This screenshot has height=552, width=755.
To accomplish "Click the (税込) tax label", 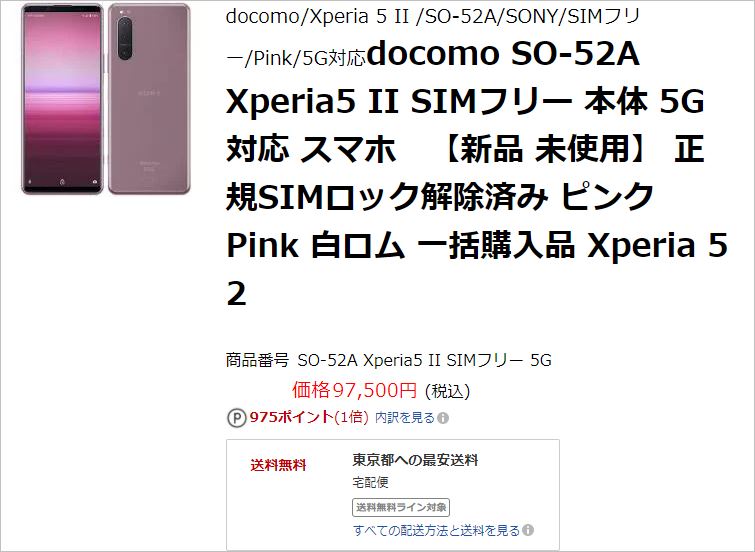I will coord(447,391).
